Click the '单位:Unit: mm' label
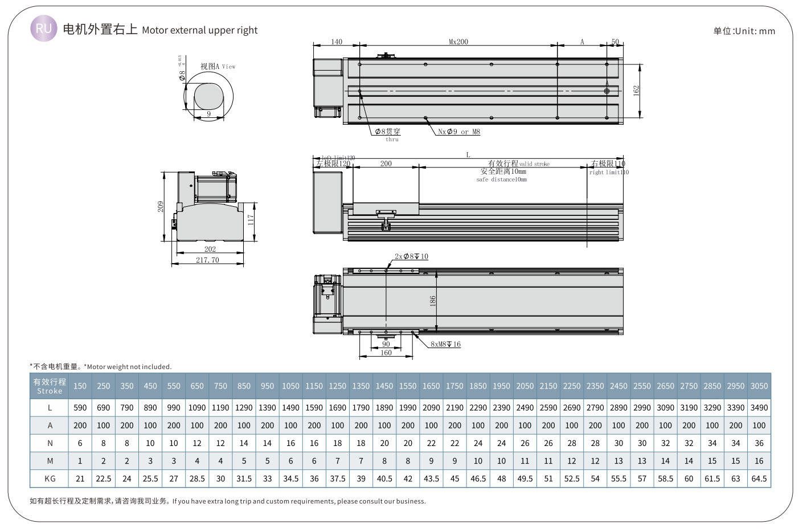803x532 pixels. (744, 31)
